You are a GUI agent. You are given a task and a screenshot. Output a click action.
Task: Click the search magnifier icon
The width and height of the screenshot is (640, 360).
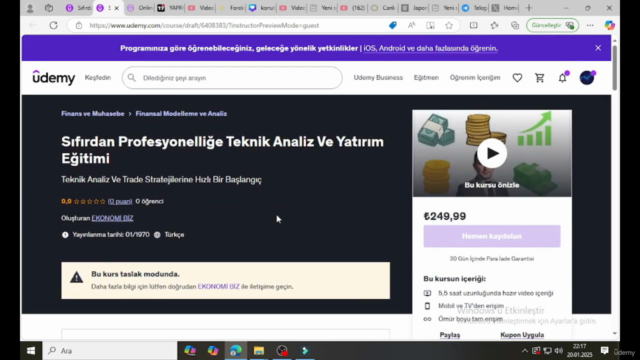tap(132, 78)
